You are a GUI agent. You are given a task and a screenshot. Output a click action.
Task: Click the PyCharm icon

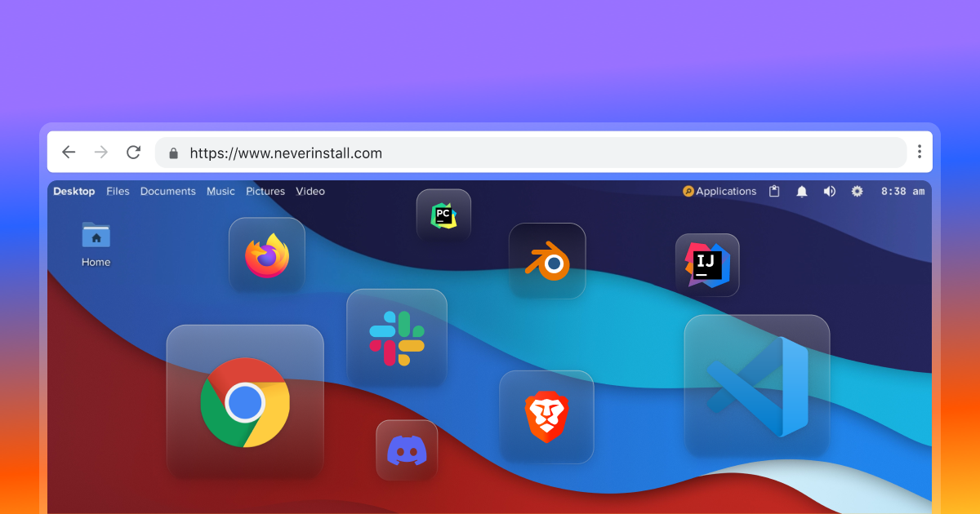[443, 215]
